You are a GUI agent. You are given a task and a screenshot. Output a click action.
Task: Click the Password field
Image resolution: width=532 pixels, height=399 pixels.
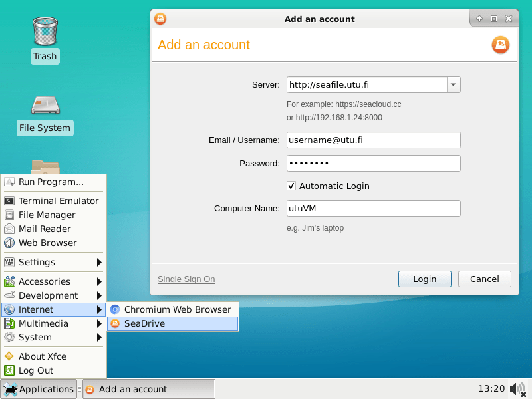click(x=374, y=163)
